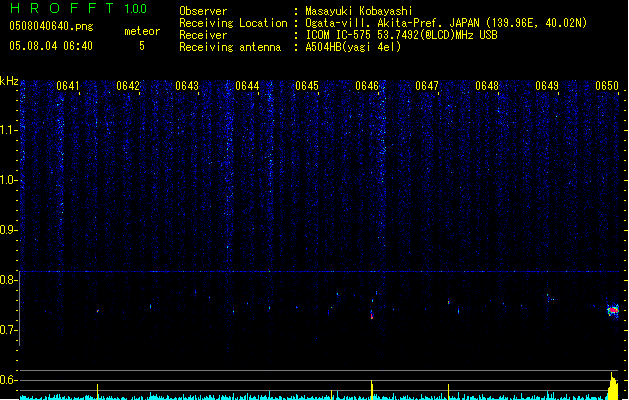This screenshot has width=629, height=400.
Task: Click the 0643 time marker
Action: click(187, 86)
